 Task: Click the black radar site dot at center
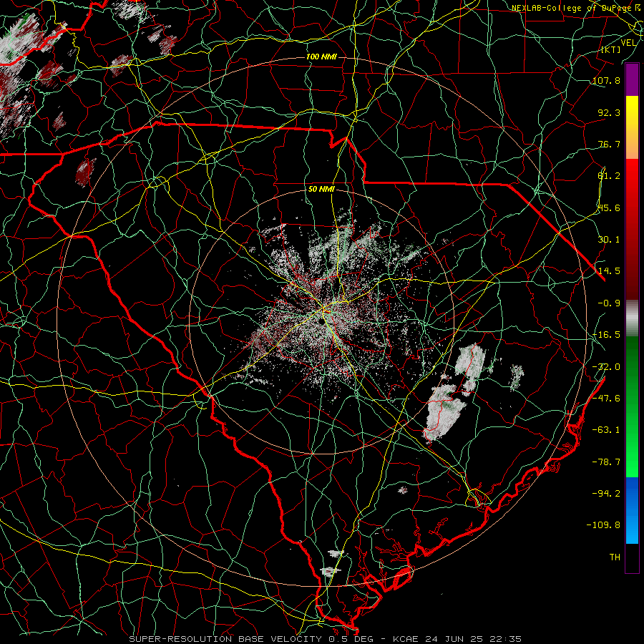click(321, 323)
